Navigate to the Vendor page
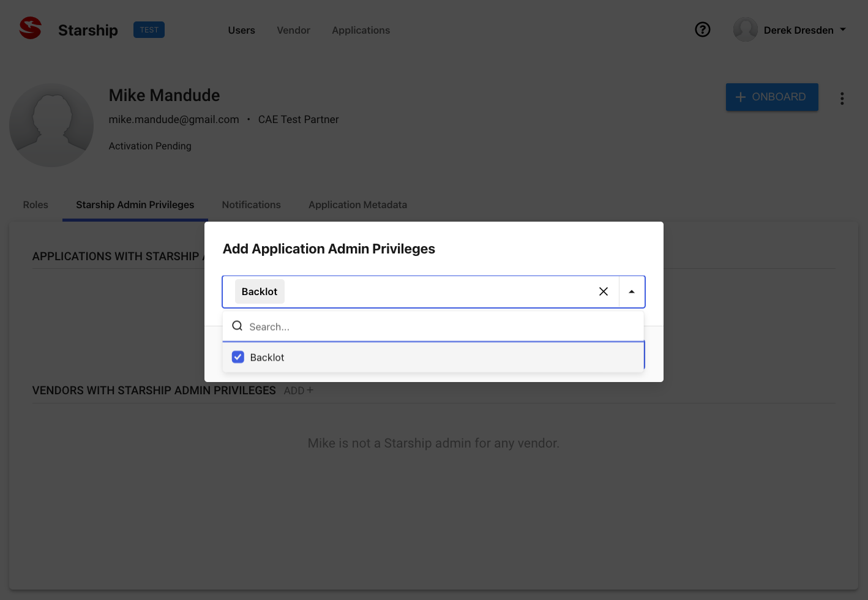Screen dimensions: 868x600 point(293,30)
